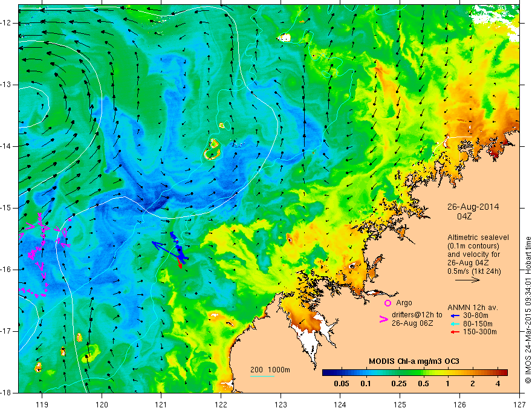Click the cyan 80-150m arrow legend symbol
Image resolution: width=532 pixels, height=411 pixels.
click(x=455, y=324)
